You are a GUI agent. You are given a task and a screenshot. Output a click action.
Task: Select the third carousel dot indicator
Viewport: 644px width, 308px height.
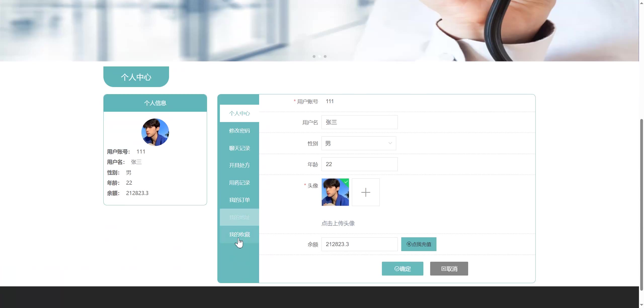click(x=325, y=56)
